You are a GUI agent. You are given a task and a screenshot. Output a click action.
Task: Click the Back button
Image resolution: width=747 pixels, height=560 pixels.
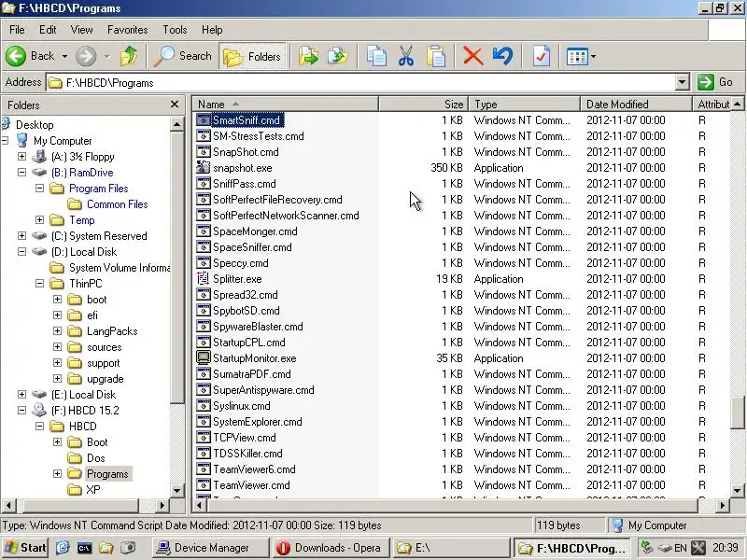32,56
